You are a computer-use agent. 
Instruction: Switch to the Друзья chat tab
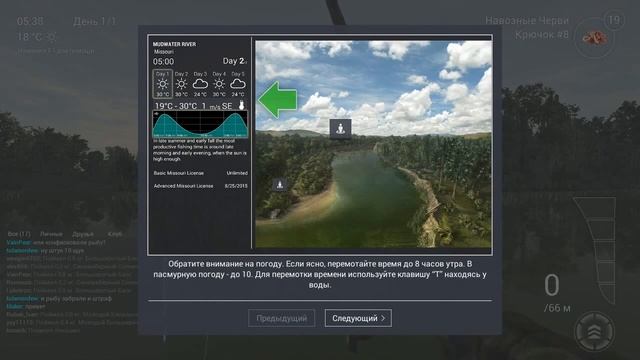(82, 234)
